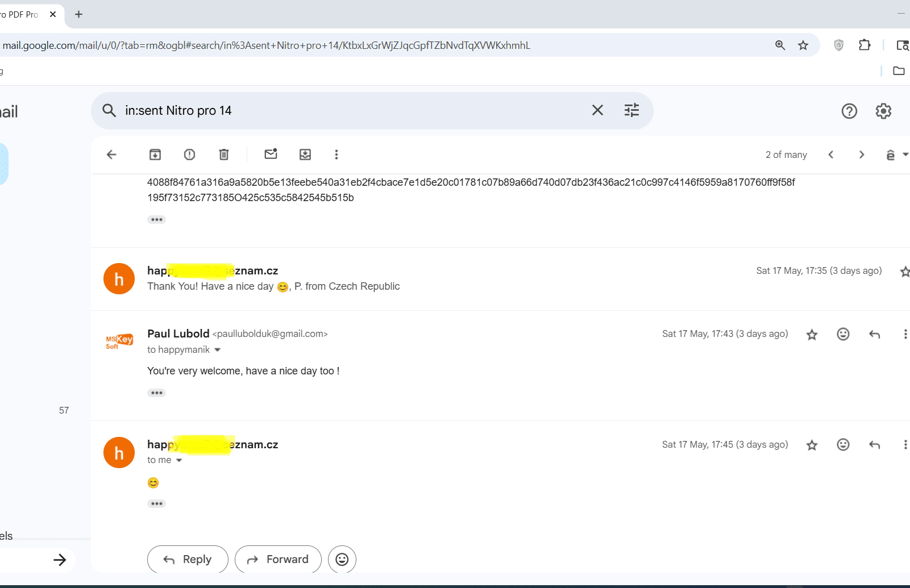Image resolution: width=910 pixels, height=588 pixels.
Task: Delete this conversation with the trash icon
Action: tap(224, 155)
